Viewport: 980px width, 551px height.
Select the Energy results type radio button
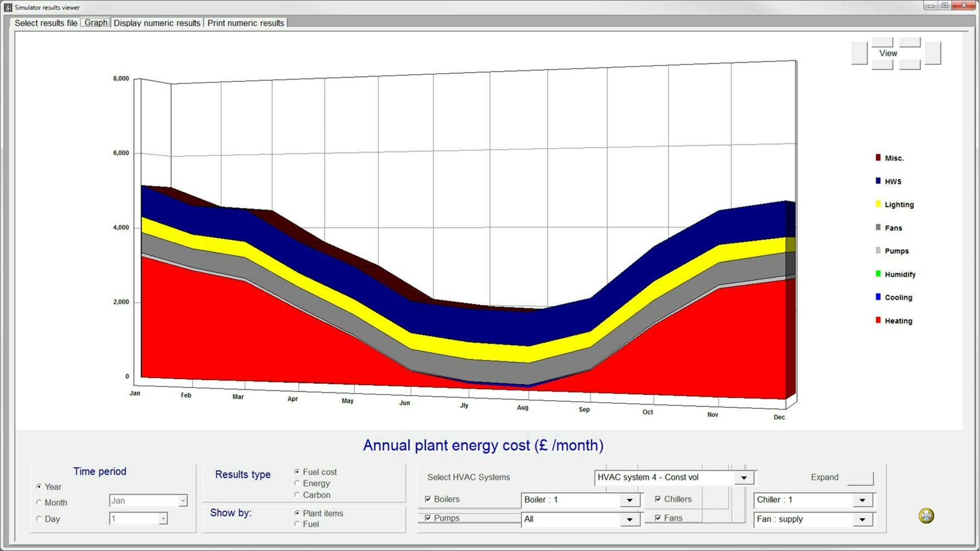point(297,483)
